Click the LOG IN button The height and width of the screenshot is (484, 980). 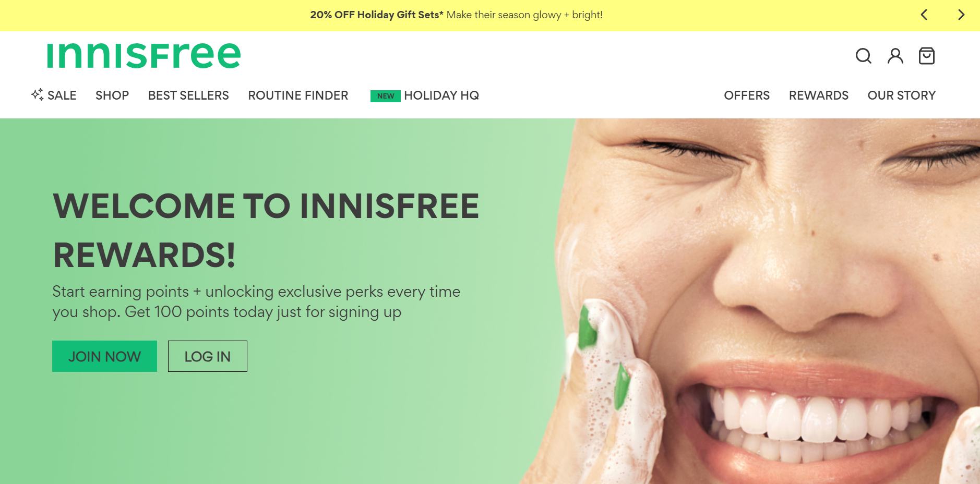coord(208,356)
